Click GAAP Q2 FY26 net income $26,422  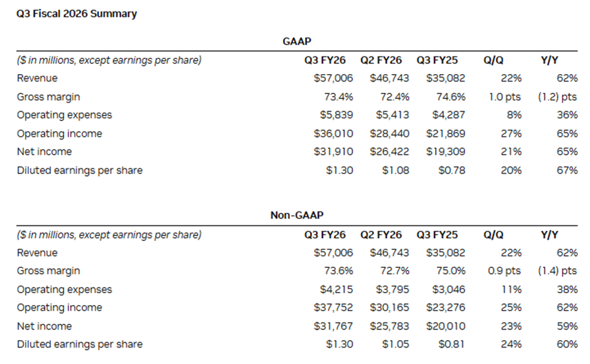[x=389, y=152]
